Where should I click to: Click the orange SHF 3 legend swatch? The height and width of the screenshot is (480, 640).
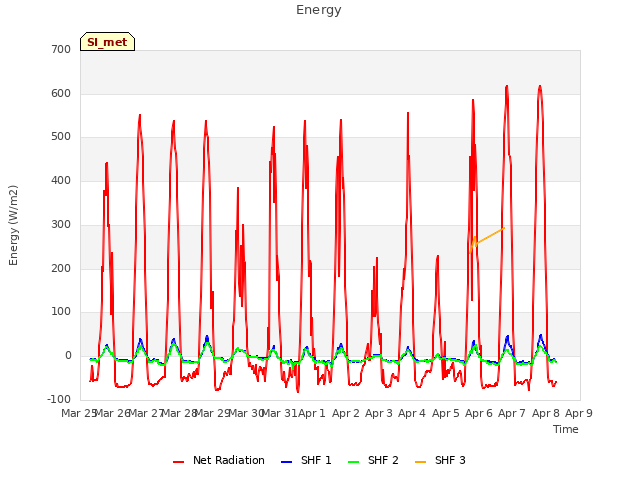(x=420, y=462)
